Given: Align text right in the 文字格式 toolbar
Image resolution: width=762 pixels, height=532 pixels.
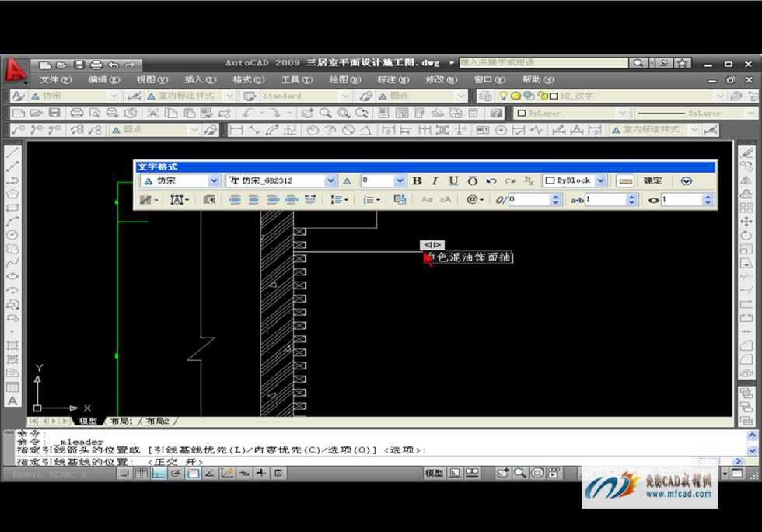Looking at the screenshot, I should (273, 200).
